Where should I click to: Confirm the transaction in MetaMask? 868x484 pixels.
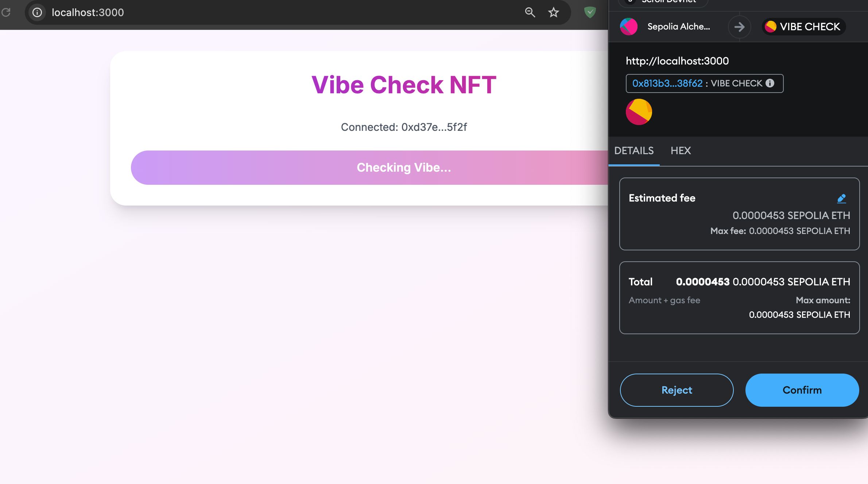coord(802,390)
